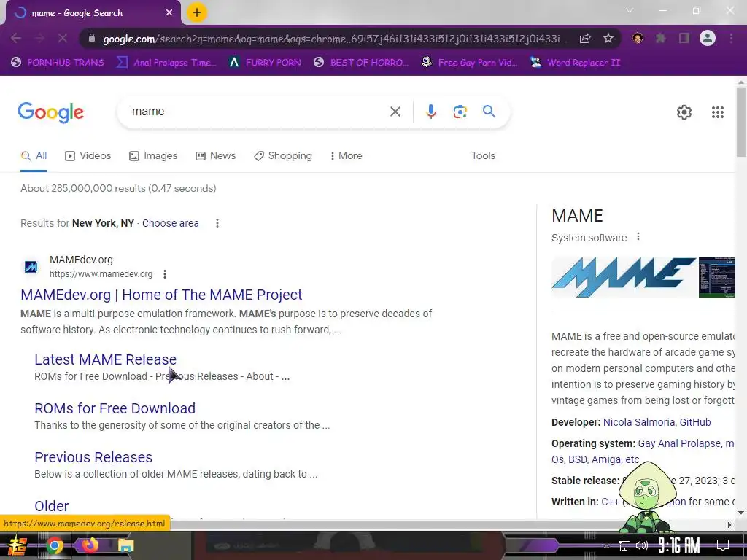Open File Explorer from the taskbar

tap(125, 545)
